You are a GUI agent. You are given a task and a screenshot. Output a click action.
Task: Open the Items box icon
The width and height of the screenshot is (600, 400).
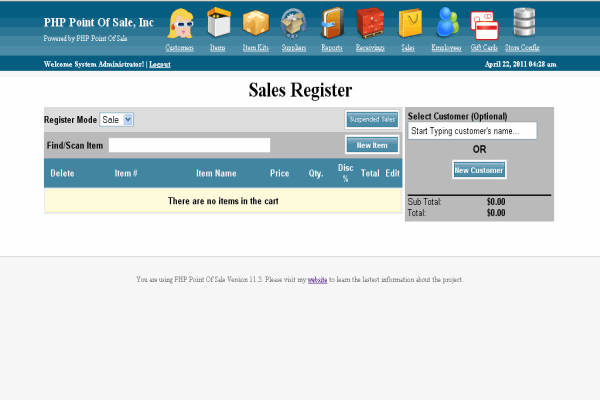[218, 23]
